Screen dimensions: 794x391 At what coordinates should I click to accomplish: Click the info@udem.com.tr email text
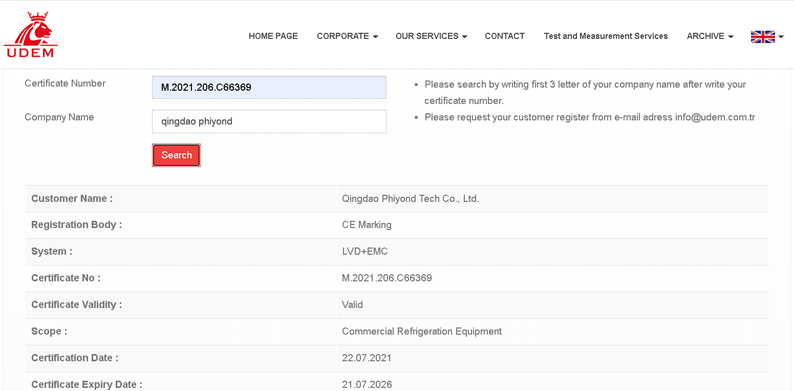point(715,118)
